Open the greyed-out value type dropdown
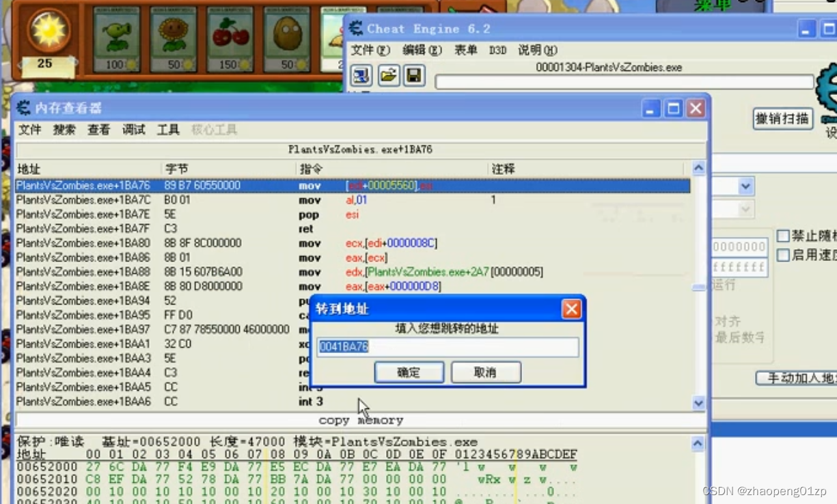 click(745, 210)
